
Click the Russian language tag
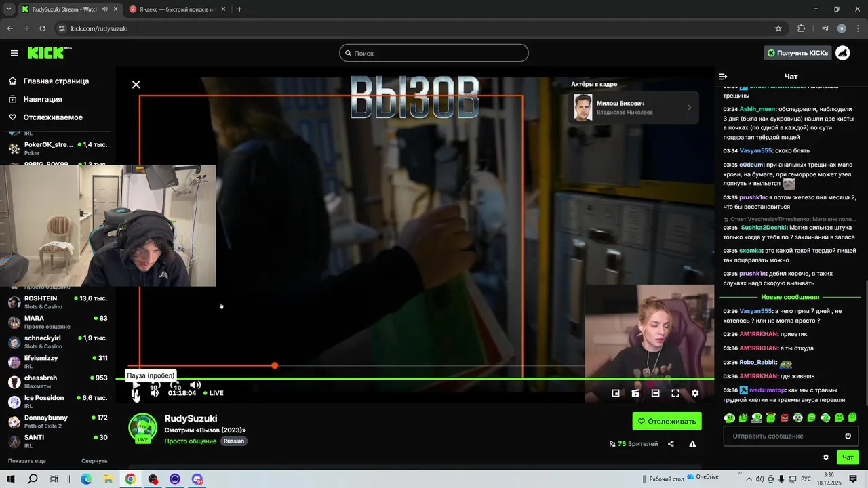point(234,441)
